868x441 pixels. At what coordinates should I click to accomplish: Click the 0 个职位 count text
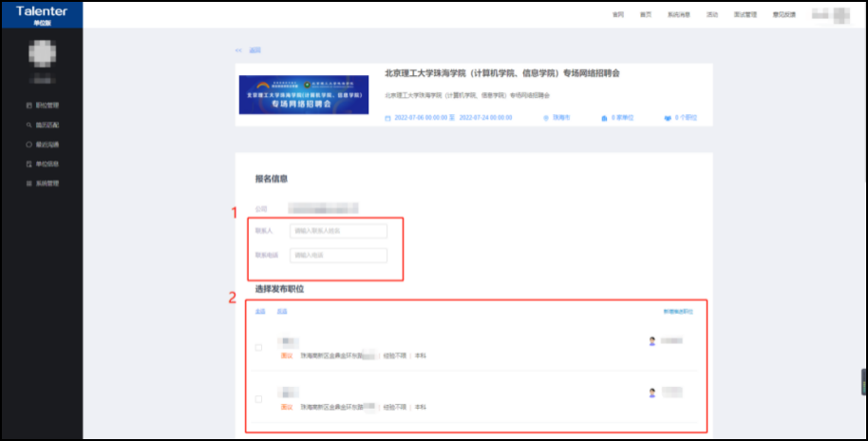686,118
